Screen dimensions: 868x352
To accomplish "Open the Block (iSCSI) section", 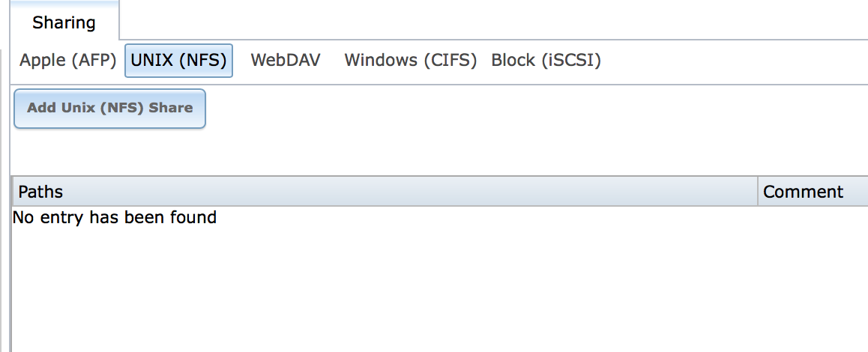I will coord(546,61).
